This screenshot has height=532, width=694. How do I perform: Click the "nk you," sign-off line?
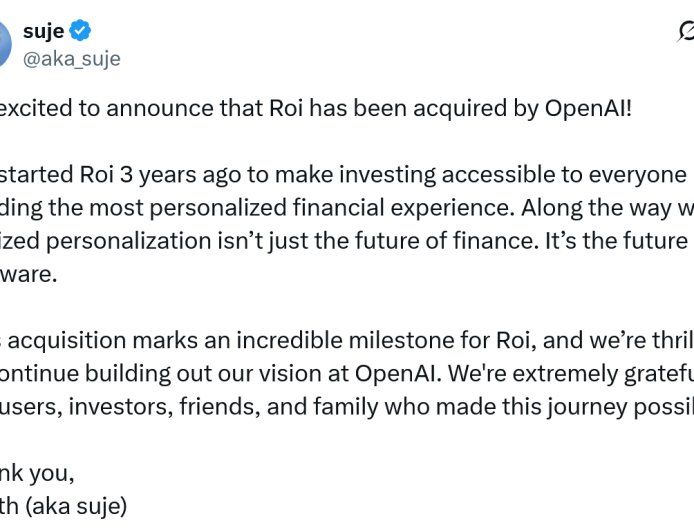pos(37,473)
